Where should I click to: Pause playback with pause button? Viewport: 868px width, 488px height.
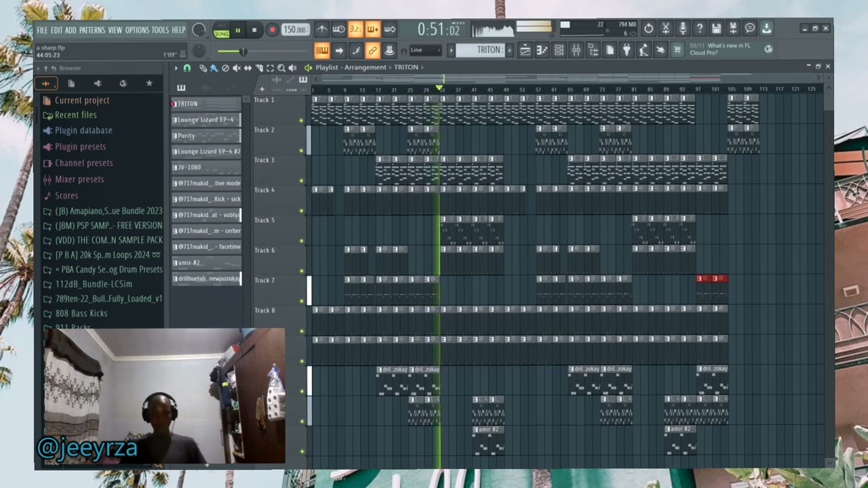[x=237, y=30]
